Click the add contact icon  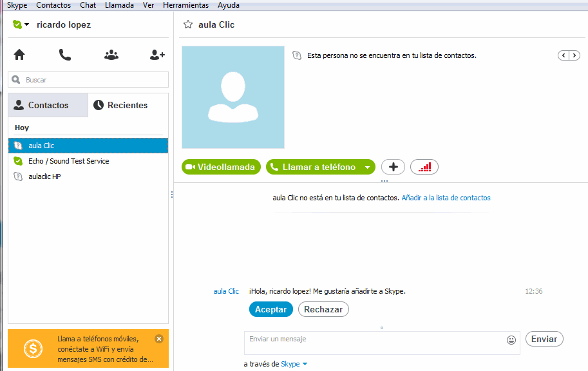(x=157, y=55)
